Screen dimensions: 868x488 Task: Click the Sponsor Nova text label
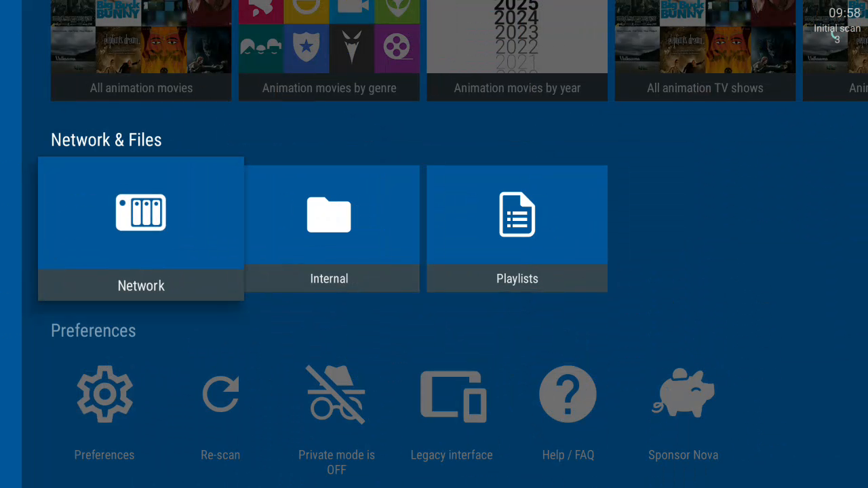coord(683,455)
